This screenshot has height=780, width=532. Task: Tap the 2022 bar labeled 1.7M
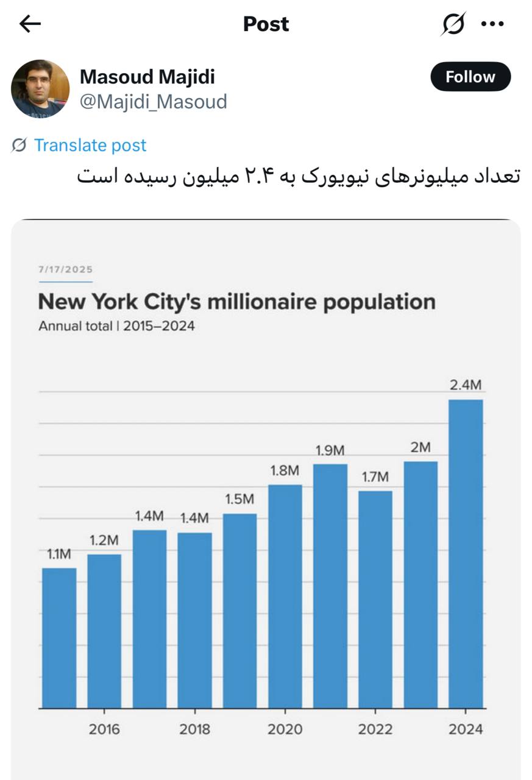click(x=375, y=599)
